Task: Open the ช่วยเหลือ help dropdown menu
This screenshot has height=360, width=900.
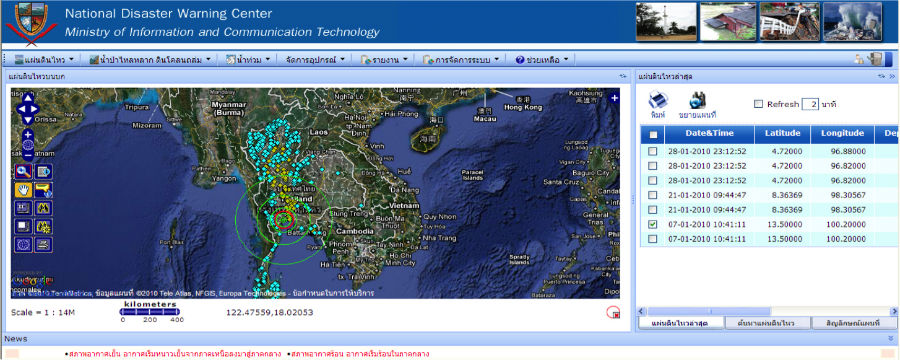Action: tap(542, 59)
